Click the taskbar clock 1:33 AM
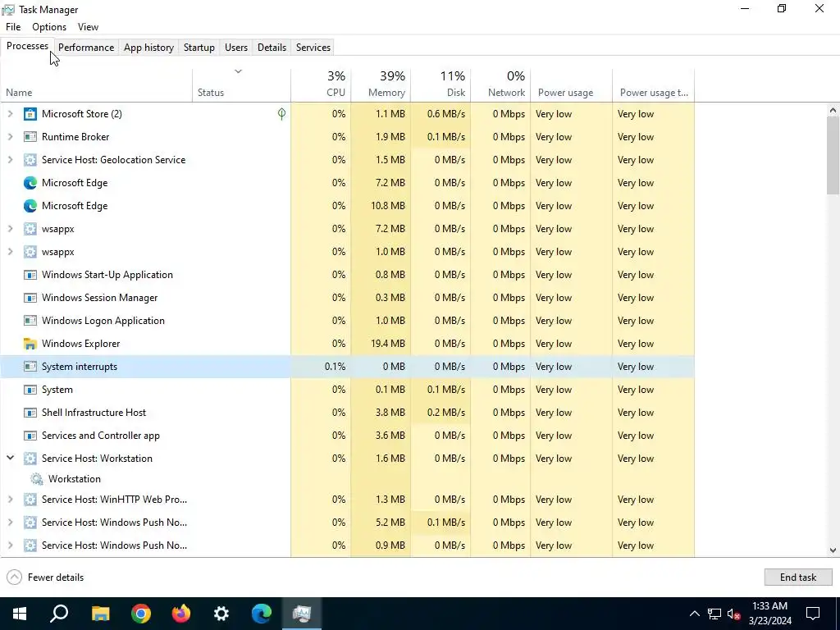This screenshot has width=840, height=630. (x=769, y=606)
